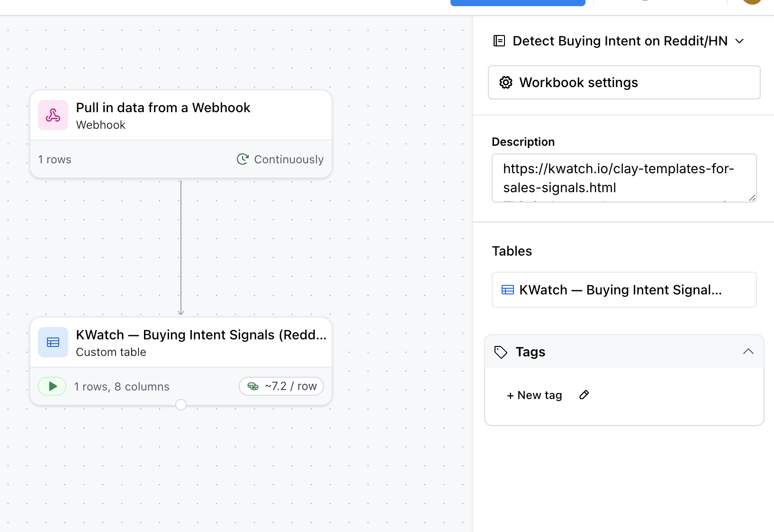Click the Workbook settings gear icon
The width and height of the screenshot is (774, 532).
[506, 82]
